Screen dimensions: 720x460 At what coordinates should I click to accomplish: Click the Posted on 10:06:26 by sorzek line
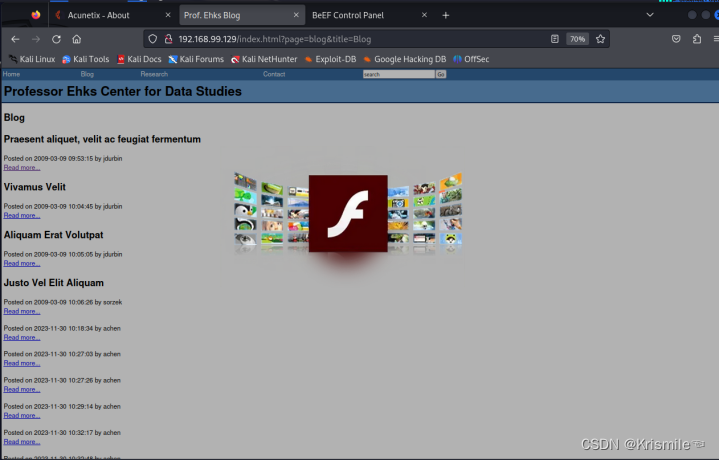pyautogui.click(x=63, y=302)
